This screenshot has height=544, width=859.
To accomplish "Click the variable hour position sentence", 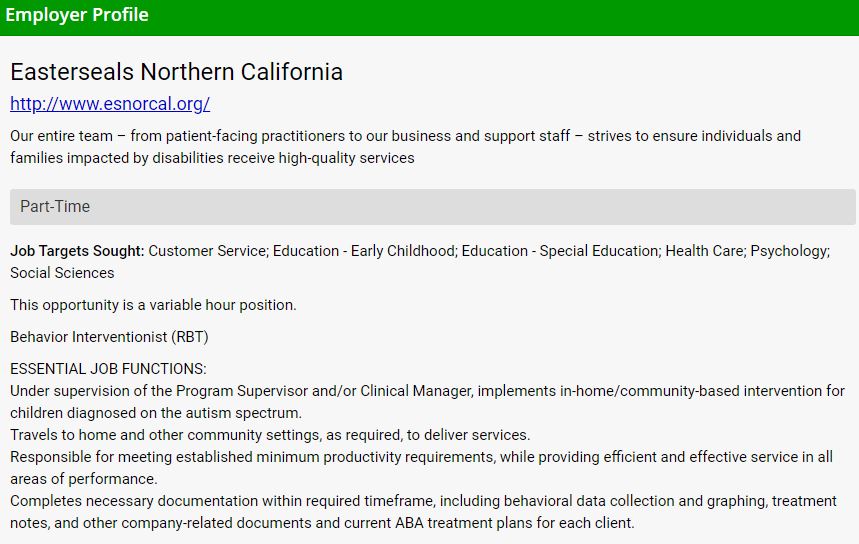I will coord(153,305).
